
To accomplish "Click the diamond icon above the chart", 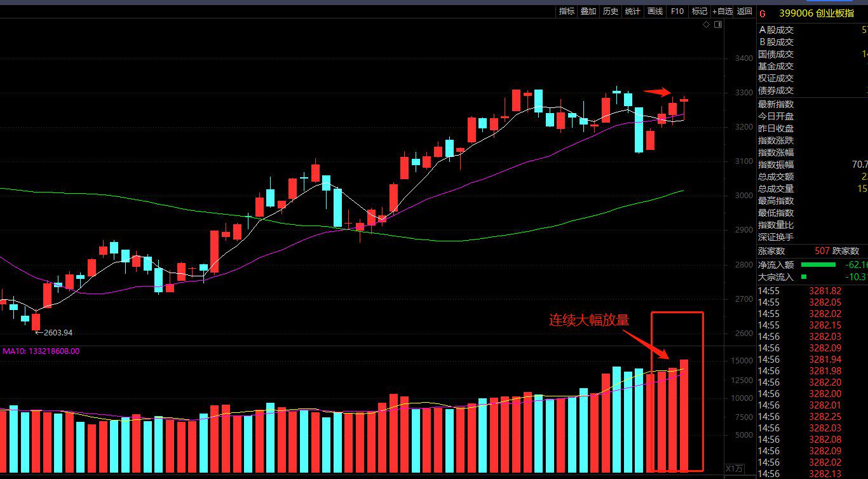I will [706, 24].
